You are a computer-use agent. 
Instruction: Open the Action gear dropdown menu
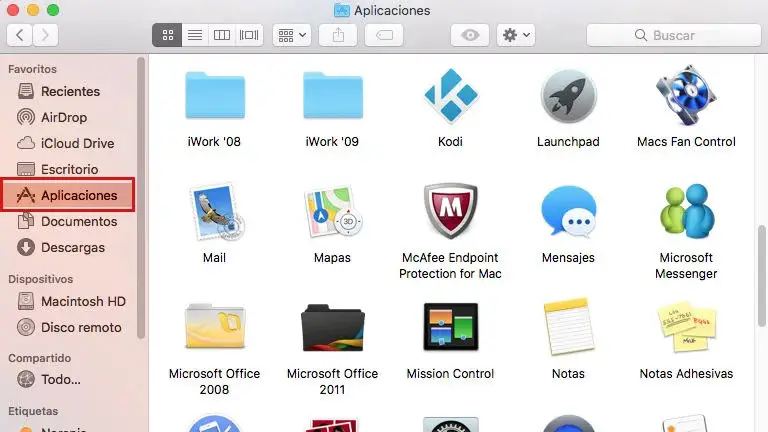tap(516, 35)
